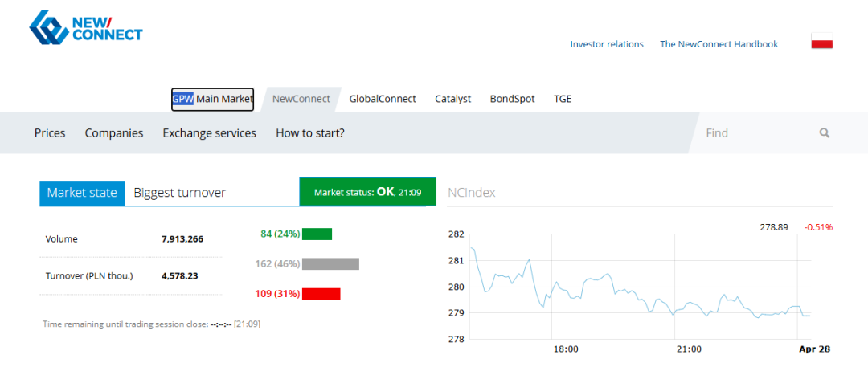Viewport: 868px width, 375px height.
Task: Click the Turnover (PLN thou.) label
Action: point(89,275)
